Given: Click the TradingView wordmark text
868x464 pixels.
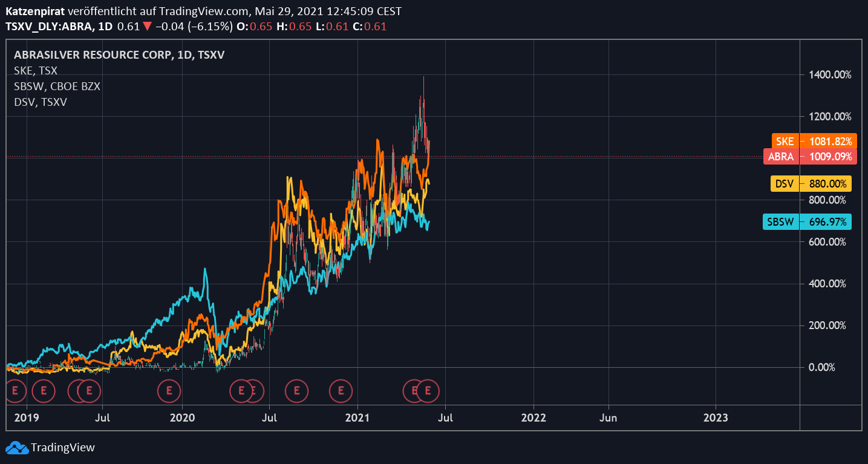Looking at the screenshot, I should pos(63,448).
